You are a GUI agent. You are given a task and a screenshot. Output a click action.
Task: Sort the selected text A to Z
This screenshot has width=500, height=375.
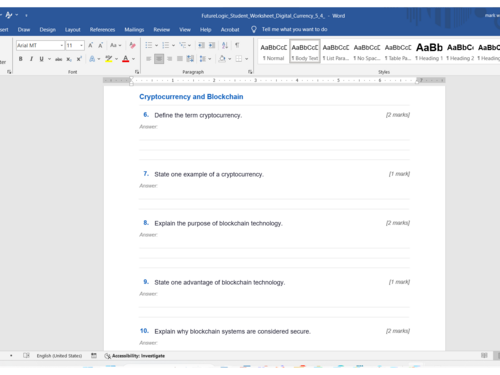[225, 45]
